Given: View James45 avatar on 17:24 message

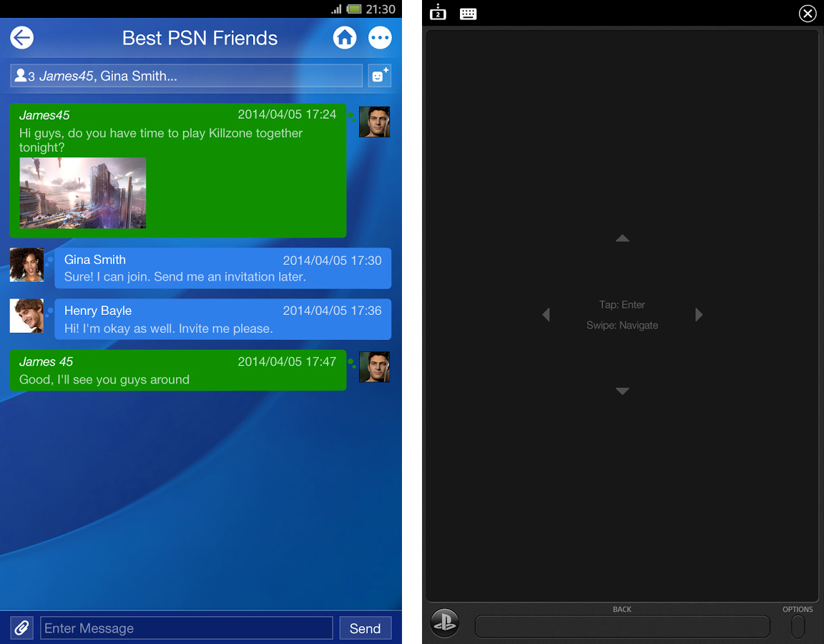Looking at the screenshot, I should pyautogui.click(x=374, y=122).
